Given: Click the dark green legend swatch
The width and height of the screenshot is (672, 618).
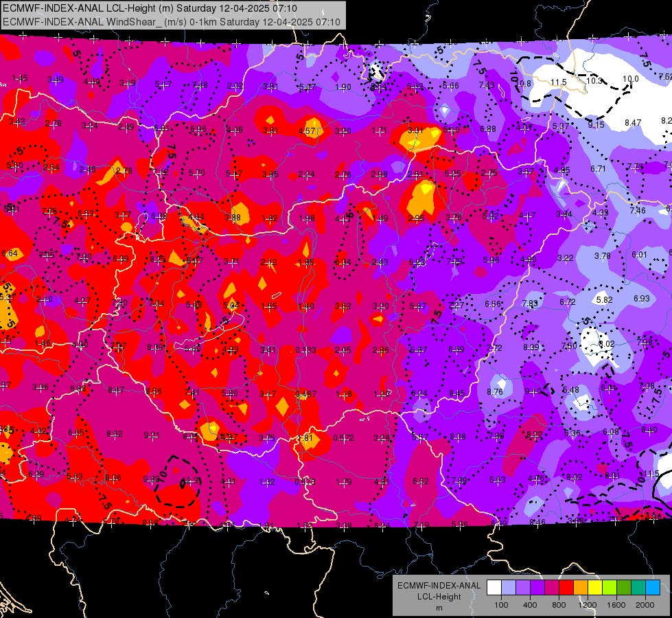Looking at the screenshot, I should coord(623,588).
